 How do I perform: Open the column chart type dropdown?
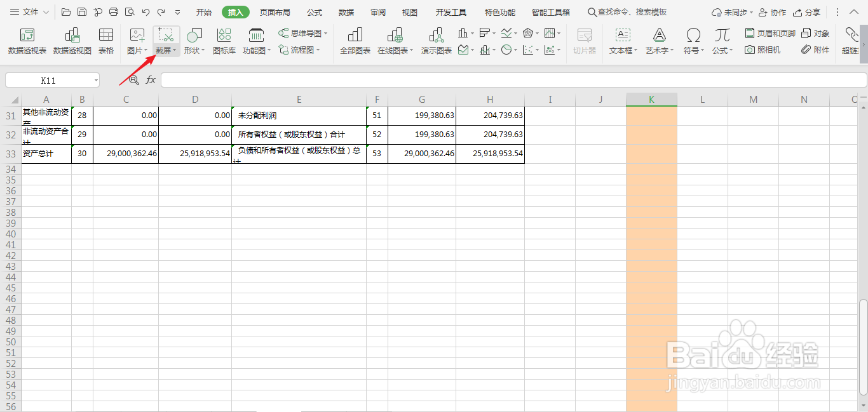[x=472, y=33]
